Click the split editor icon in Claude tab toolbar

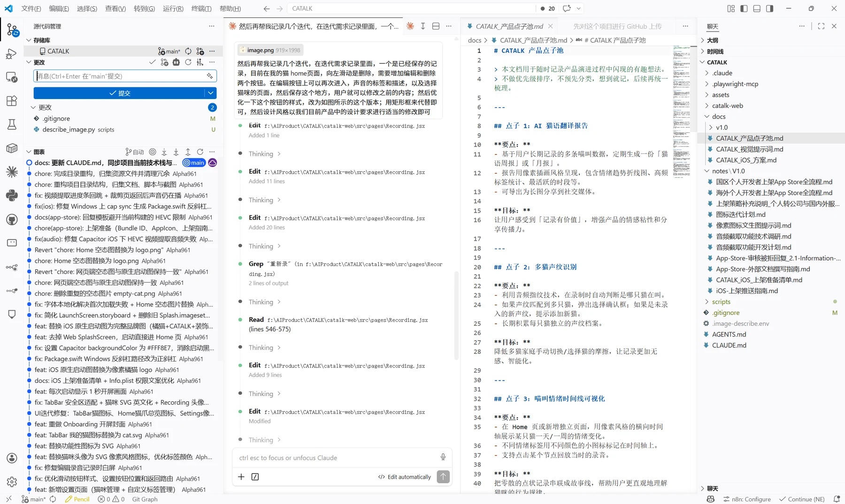pyautogui.click(x=436, y=26)
